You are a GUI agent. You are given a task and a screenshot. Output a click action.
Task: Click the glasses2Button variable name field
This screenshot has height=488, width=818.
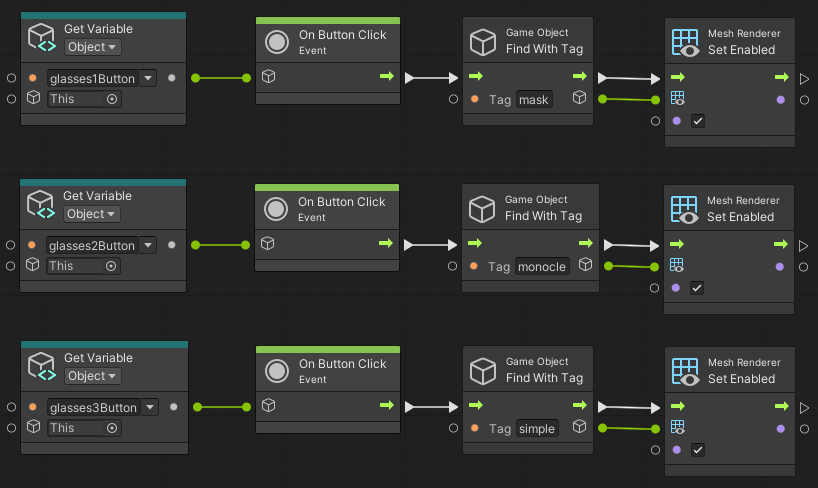click(92, 245)
